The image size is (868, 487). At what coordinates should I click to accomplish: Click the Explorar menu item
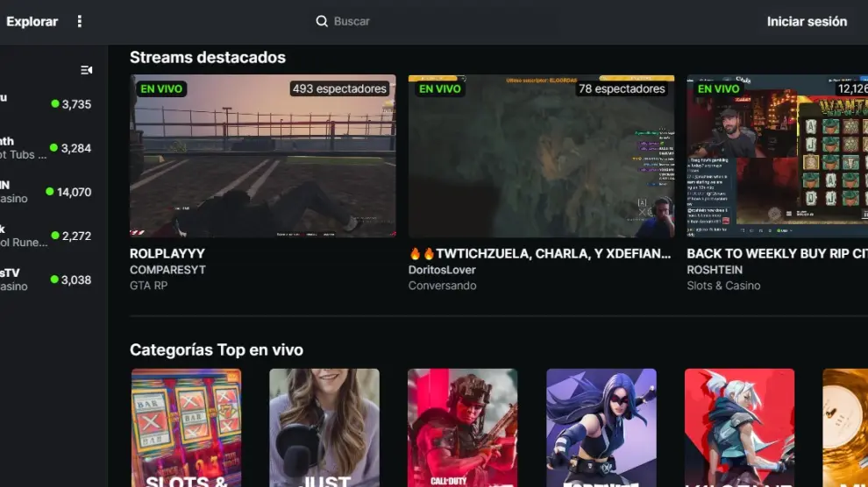[x=32, y=21]
